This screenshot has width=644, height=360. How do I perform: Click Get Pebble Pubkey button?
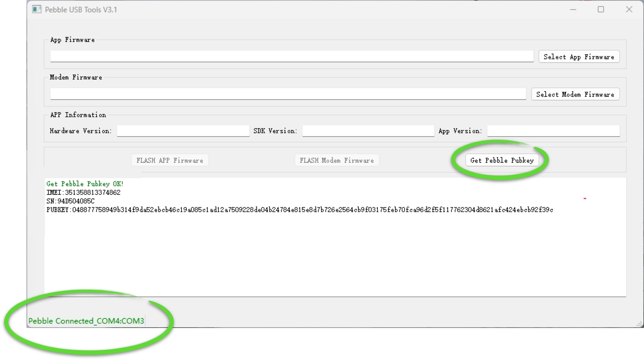(x=502, y=160)
